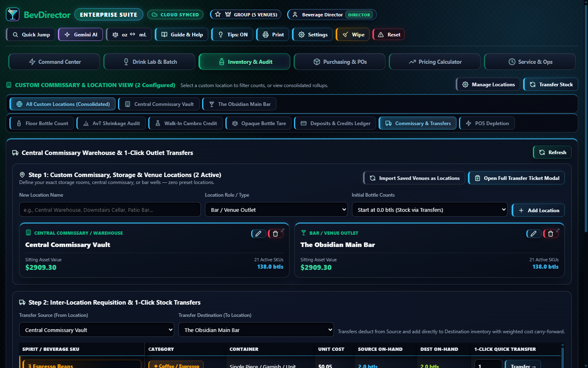Edit The Obsidian Main Bar location

coord(534,233)
